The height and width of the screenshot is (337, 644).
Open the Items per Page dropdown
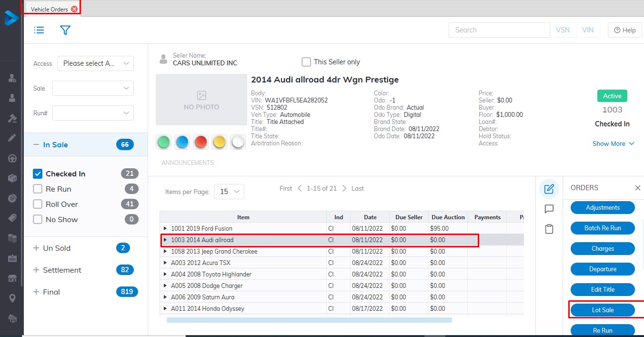coord(229,191)
